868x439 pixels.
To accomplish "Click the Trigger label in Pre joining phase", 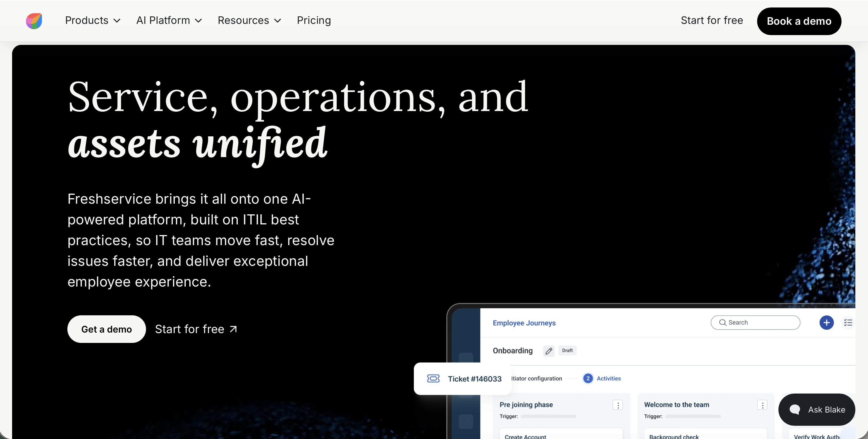I will pos(509,417).
